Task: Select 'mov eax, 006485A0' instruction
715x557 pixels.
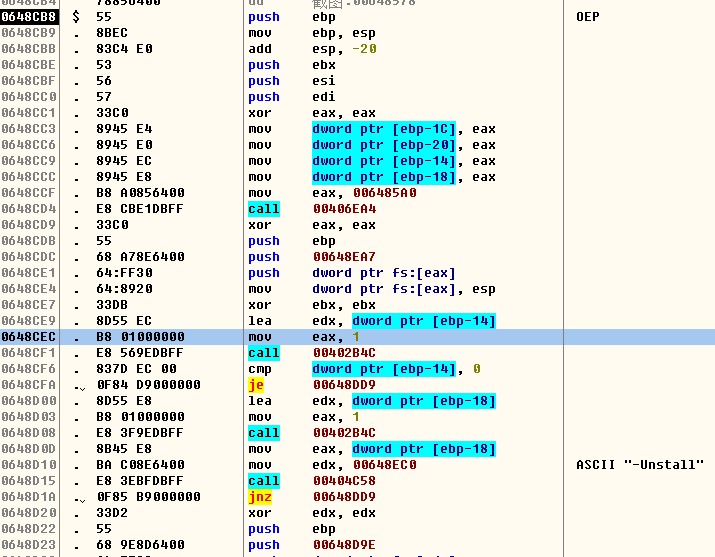Action: 332,193
